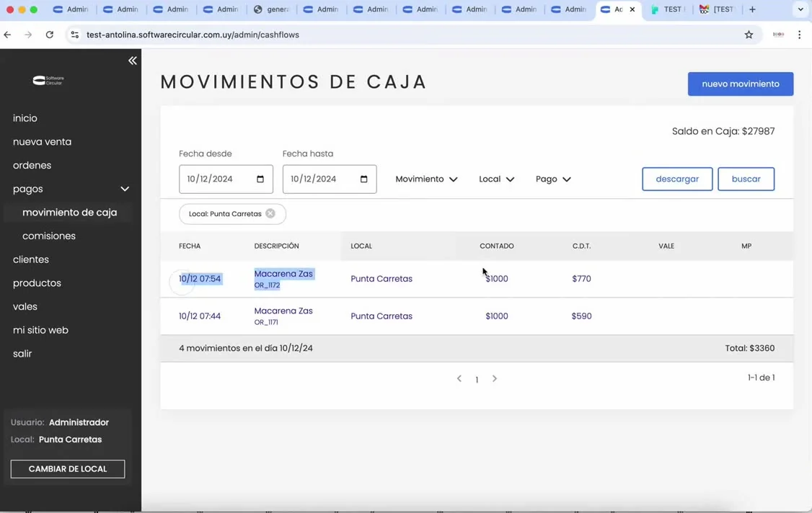
Task: Open productos in the sidebar
Action: (37, 283)
